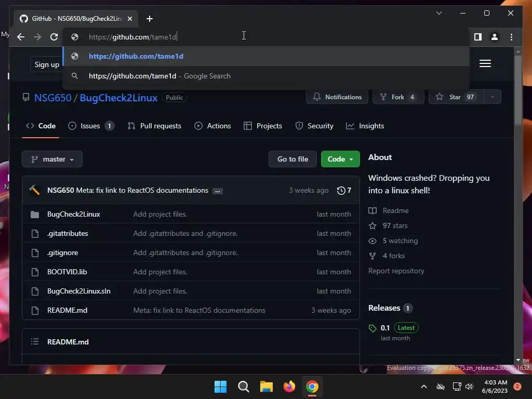Open the README table of contents icon
Viewport: 532px width, 399px height.
(x=35, y=342)
